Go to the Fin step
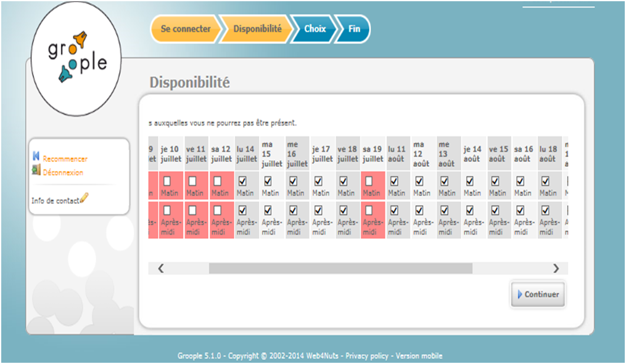The width and height of the screenshot is (626, 364). (354, 29)
